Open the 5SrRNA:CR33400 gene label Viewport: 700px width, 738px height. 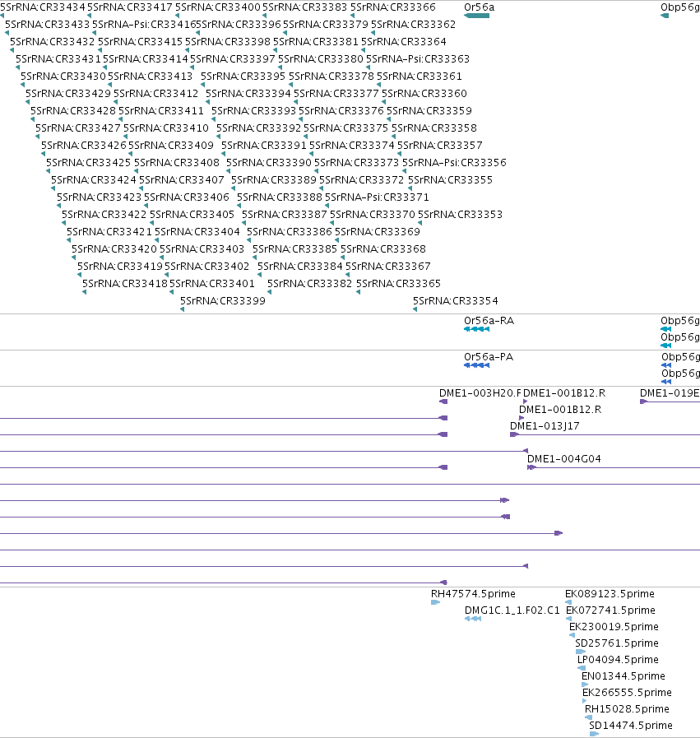pos(217,7)
